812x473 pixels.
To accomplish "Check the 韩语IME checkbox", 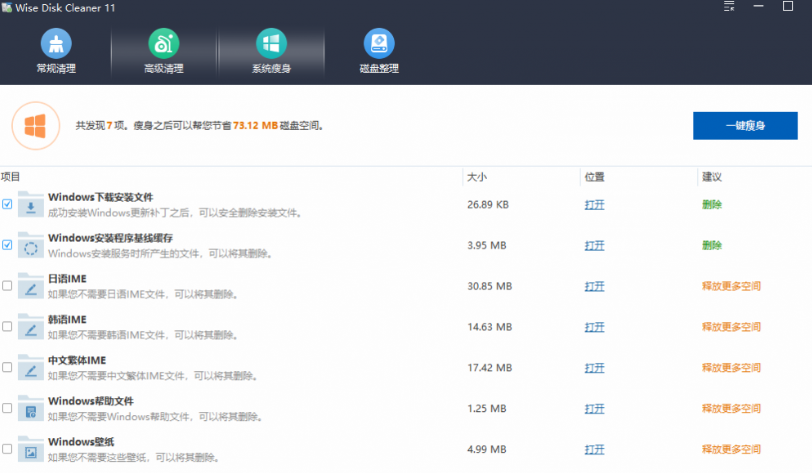I will [7, 326].
